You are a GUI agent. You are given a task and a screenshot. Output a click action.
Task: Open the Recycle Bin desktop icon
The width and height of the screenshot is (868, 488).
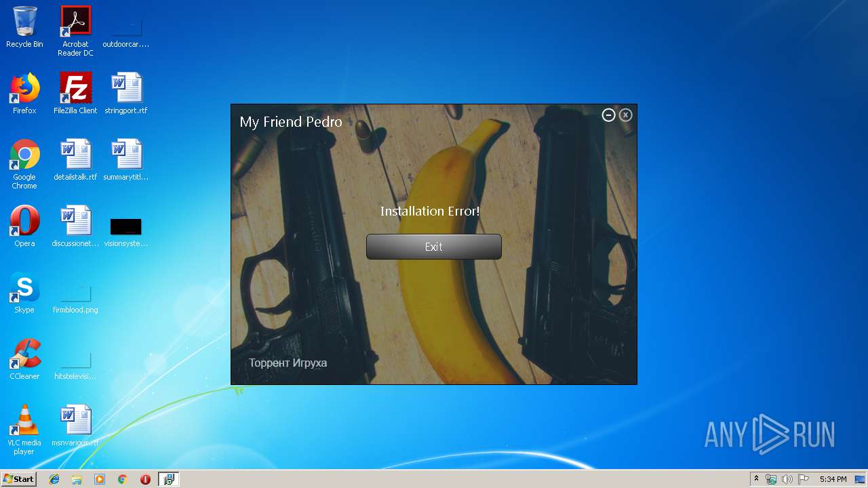point(24,27)
